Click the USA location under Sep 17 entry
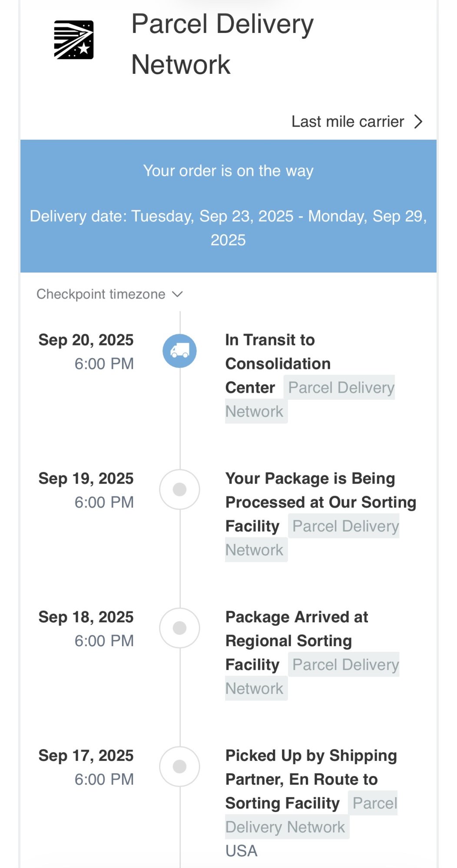This screenshot has width=457, height=868. (x=242, y=851)
